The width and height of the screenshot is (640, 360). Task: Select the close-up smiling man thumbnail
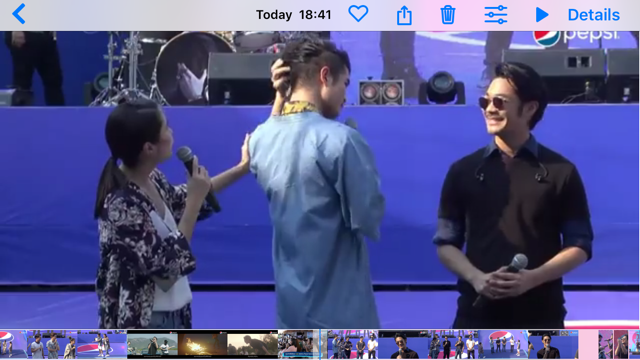[402, 345]
